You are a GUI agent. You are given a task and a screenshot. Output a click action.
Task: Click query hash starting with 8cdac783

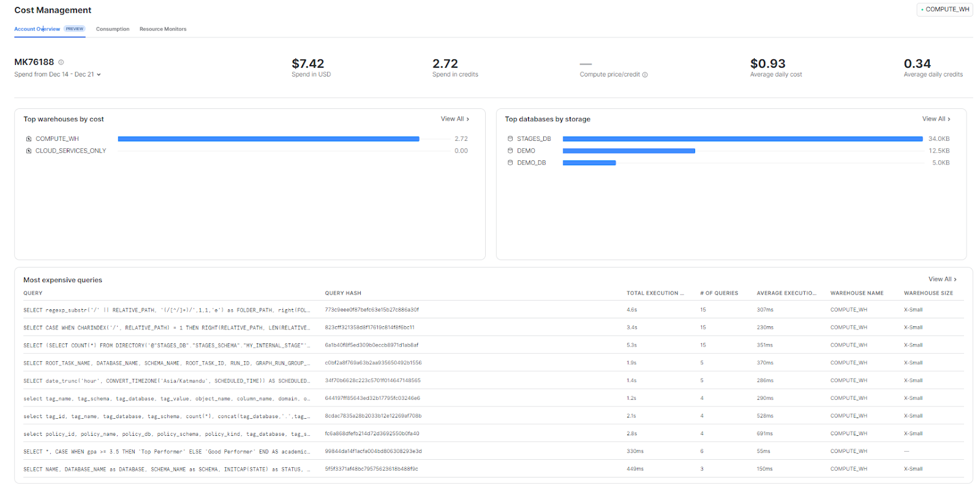[x=373, y=416]
